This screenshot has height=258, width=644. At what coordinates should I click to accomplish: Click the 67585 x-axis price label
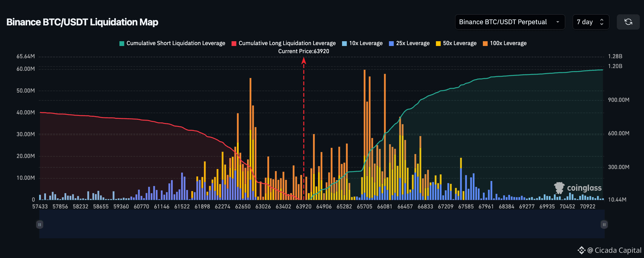click(466, 207)
